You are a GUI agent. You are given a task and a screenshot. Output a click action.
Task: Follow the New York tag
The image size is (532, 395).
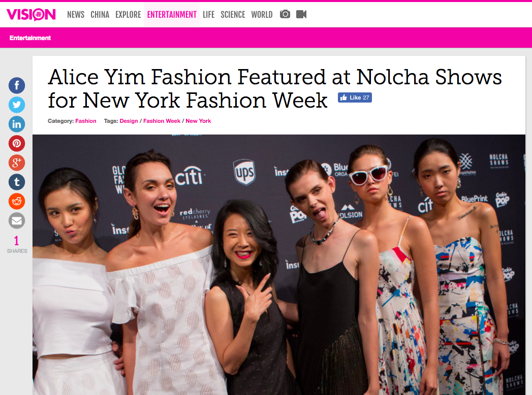point(198,121)
